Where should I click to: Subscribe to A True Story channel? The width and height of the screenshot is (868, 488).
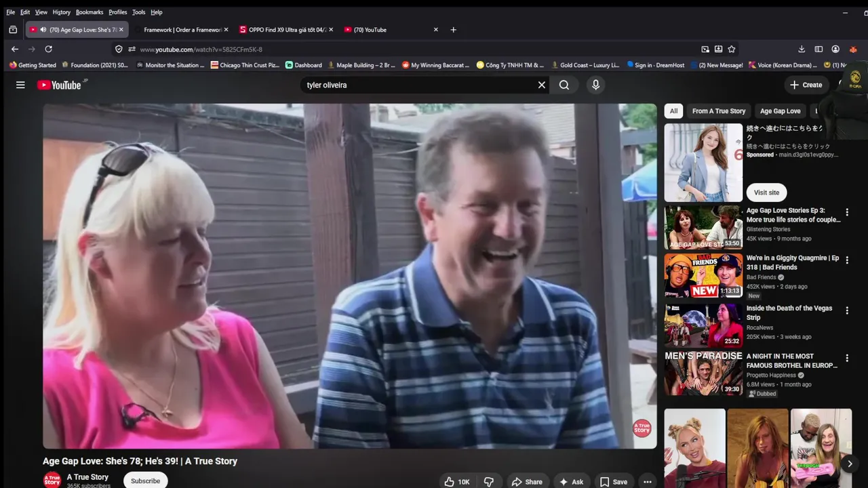[x=145, y=481]
